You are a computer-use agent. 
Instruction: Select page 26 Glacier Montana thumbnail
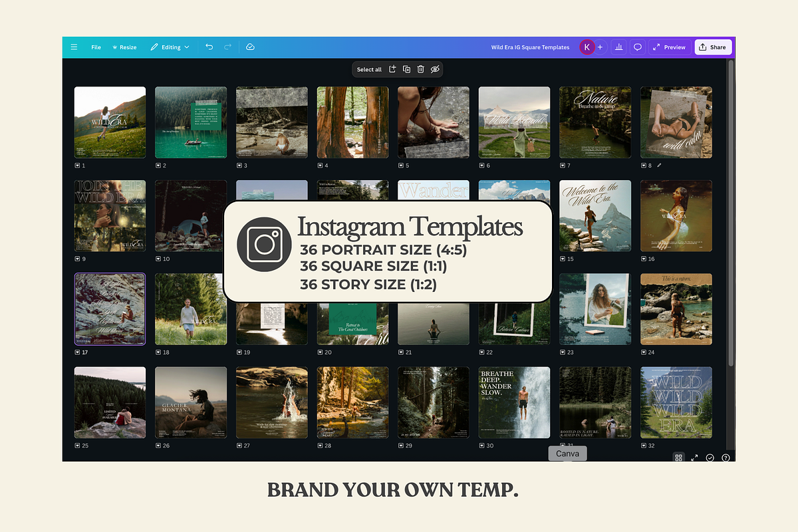pos(191,402)
